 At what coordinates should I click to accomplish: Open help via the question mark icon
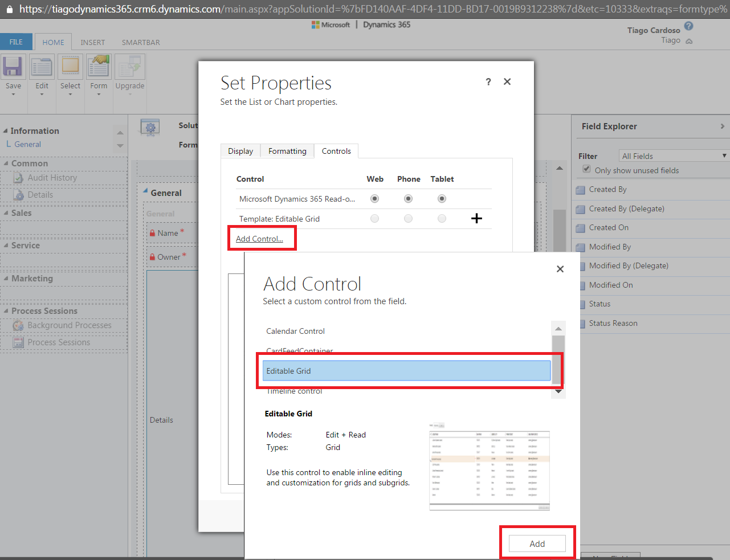coord(488,82)
